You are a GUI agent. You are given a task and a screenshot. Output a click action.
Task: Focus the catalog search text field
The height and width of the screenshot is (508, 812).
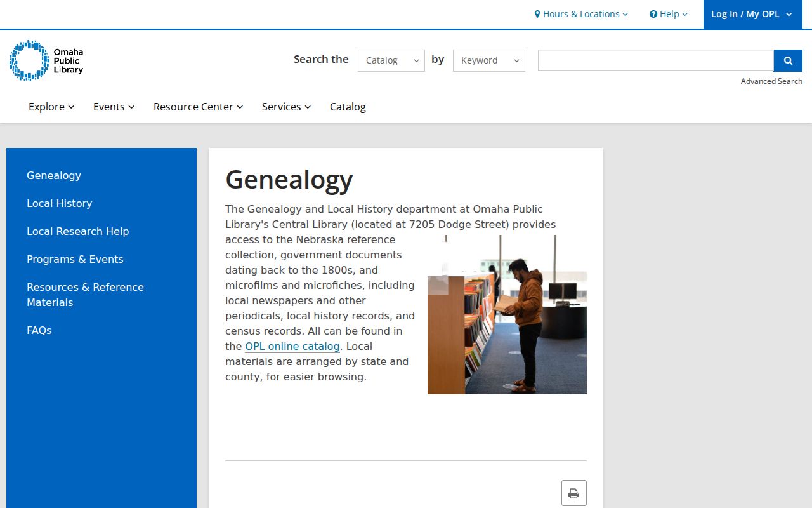(x=656, y=60)
